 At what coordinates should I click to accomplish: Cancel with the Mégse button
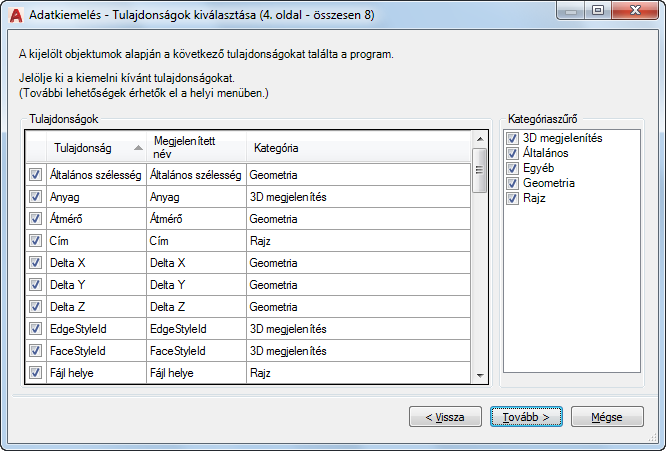coord(606,416)
